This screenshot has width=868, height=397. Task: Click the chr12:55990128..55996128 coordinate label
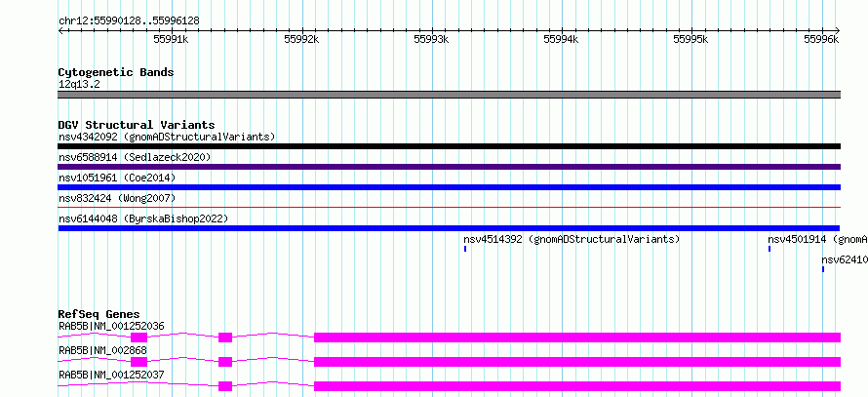129,21
